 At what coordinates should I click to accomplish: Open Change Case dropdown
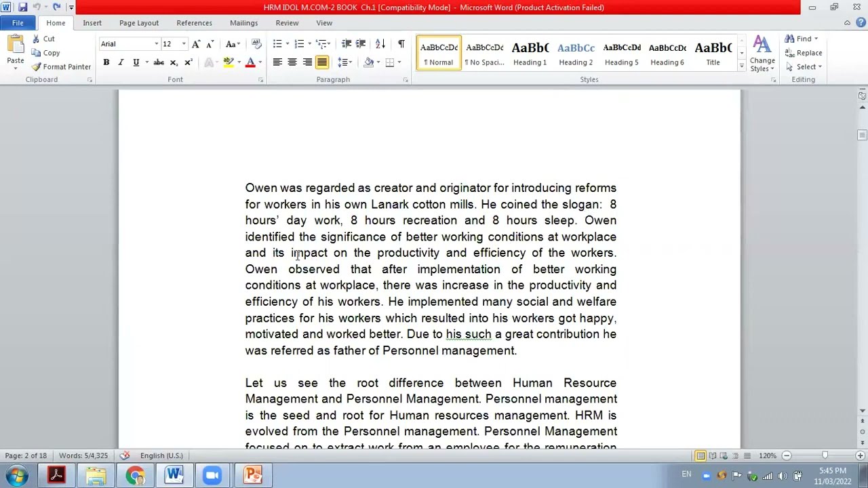coord(233,44)
